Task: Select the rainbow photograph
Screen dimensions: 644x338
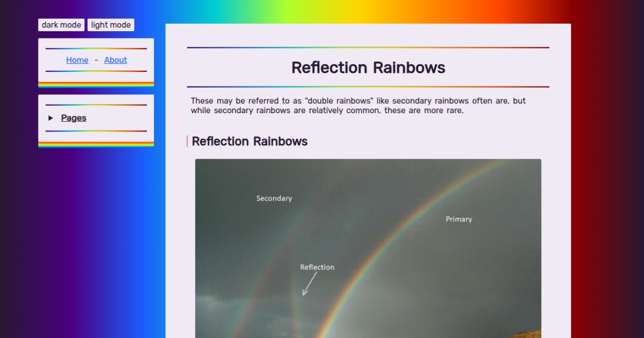Action: (368, 247)
